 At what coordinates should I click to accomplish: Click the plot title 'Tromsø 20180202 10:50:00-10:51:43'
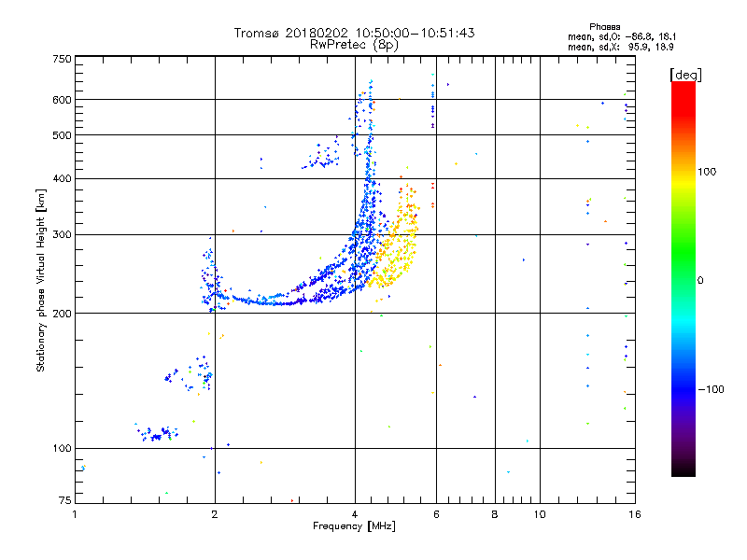click(x=354, y=33)
